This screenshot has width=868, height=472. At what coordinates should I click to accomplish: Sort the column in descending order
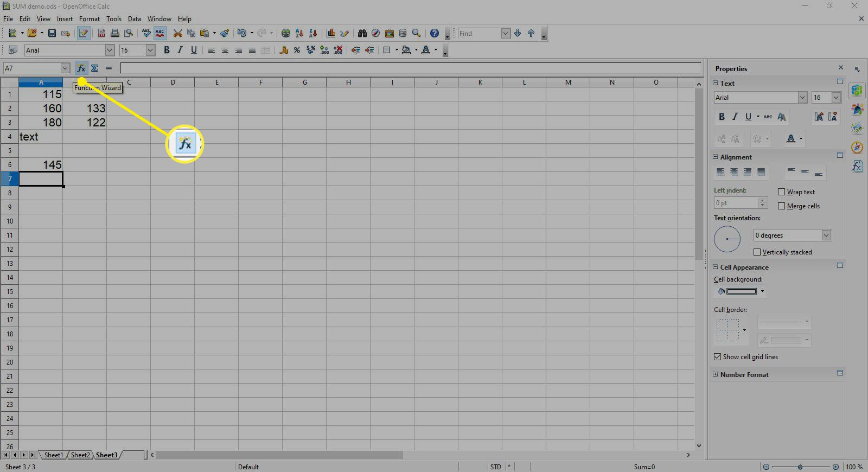click(312, 33)
